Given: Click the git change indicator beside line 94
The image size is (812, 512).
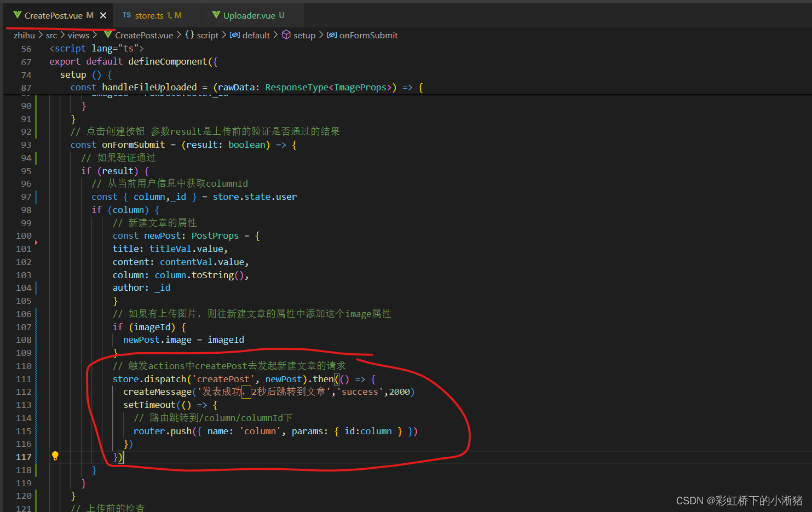Looking at the screenshot, I should [36, 157].
